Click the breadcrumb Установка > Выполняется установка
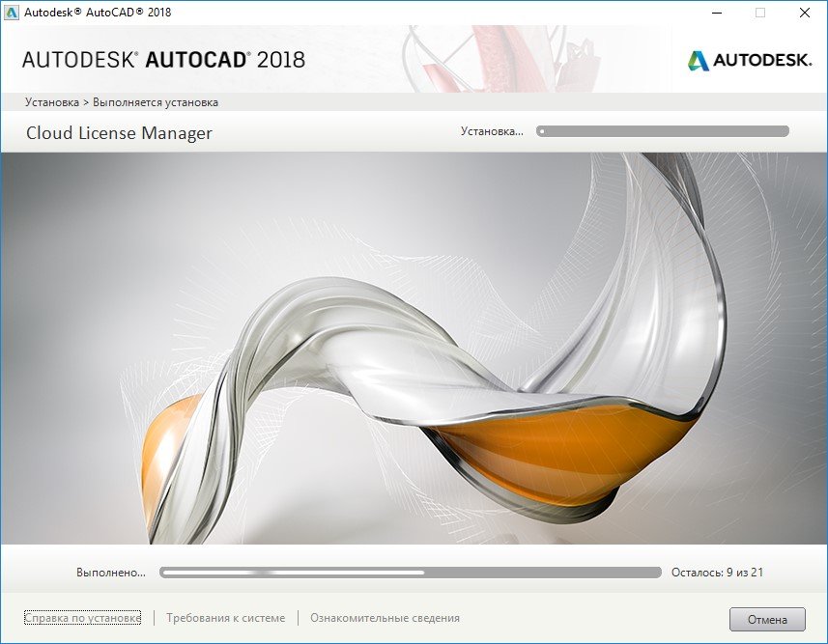Screen dimensions: 828x644 [x=122, y=102]
